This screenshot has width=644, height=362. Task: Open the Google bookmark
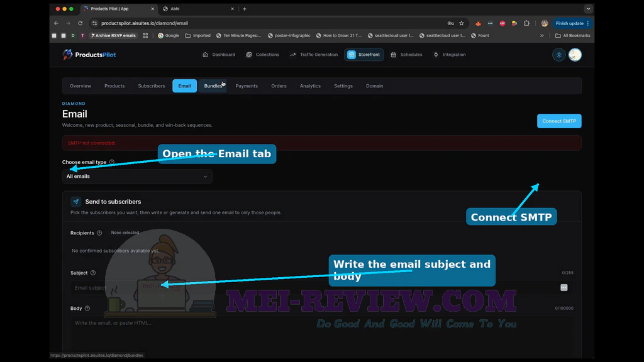pyautogui.click(x=169, y=36)
